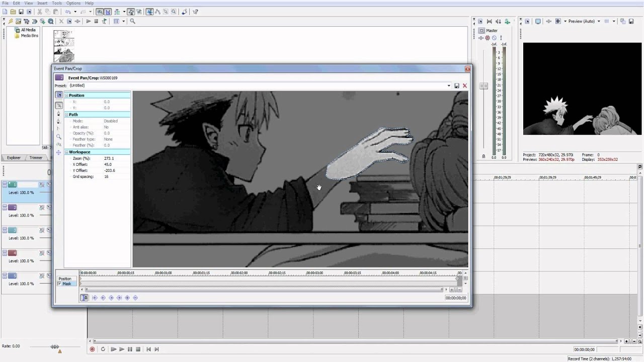Go to next keyframe
Viewport: 644px width, 362px height.
(111, 298)
